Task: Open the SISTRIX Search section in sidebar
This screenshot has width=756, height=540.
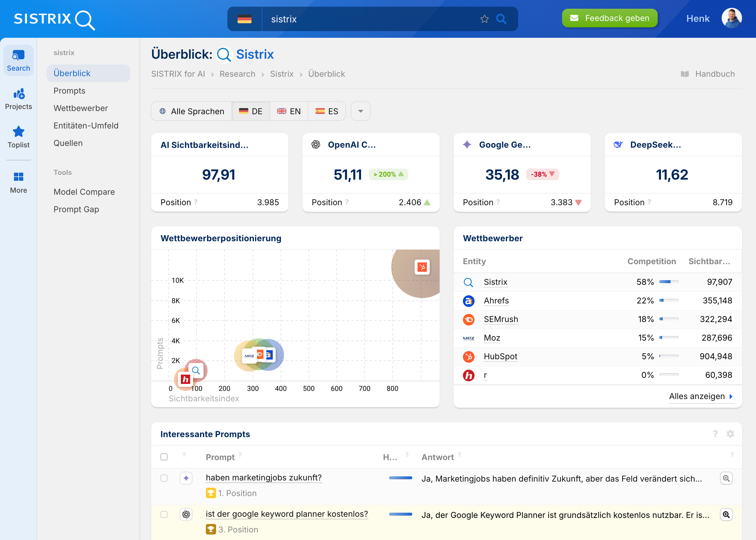Action: pyautogui.click(x=18, y=60)
